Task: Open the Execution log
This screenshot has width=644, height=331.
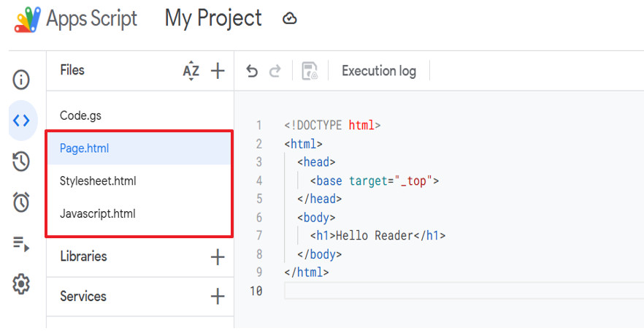Action: 378,71
